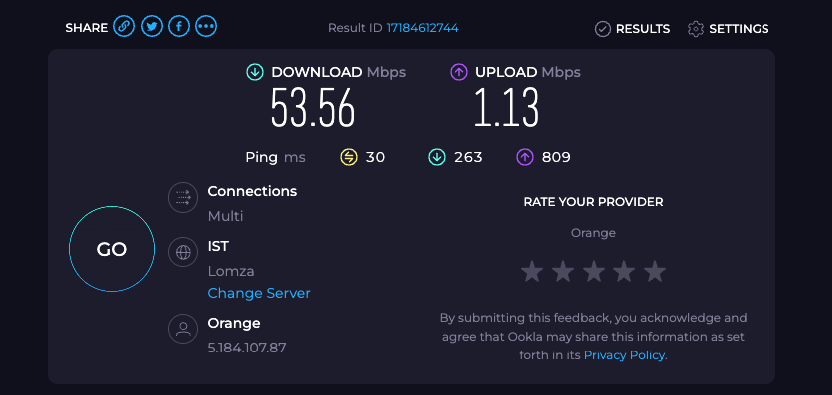Open the RESULTS page

point(632,29)
